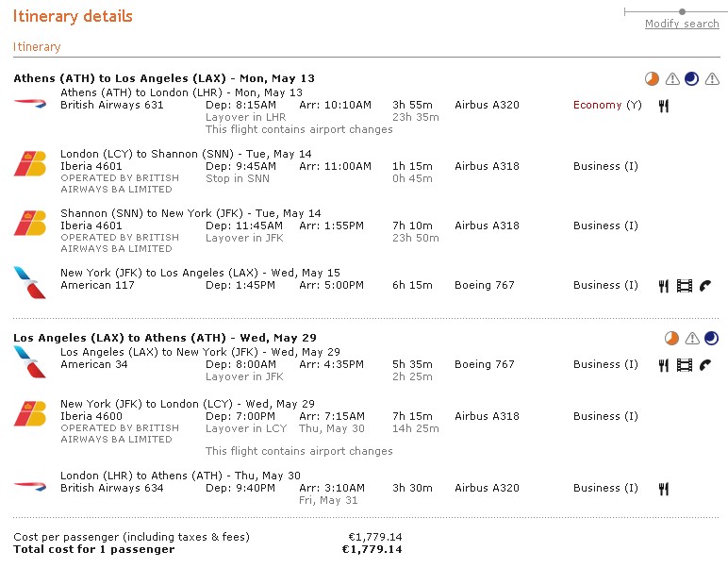This screenshot has height=568, width=728.
Task: Click the in-flight movie icon for American 34
Action: tap(685, 364)
